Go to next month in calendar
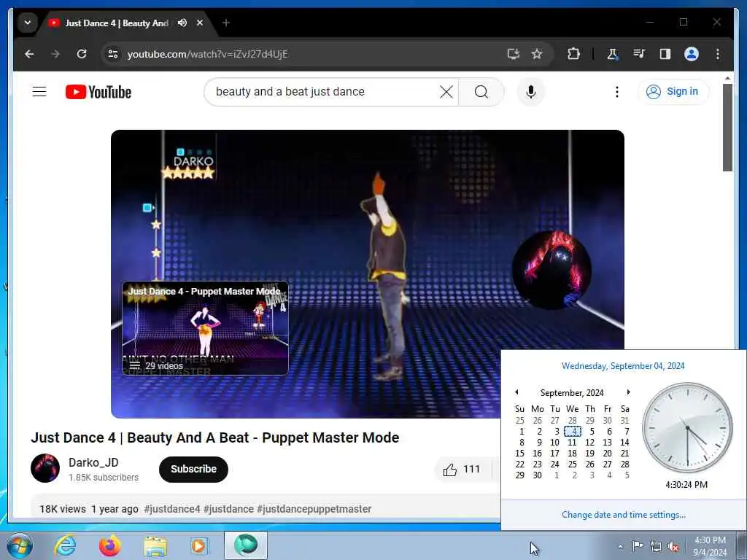This screenshot has height=560, width=747. [628, 392]
